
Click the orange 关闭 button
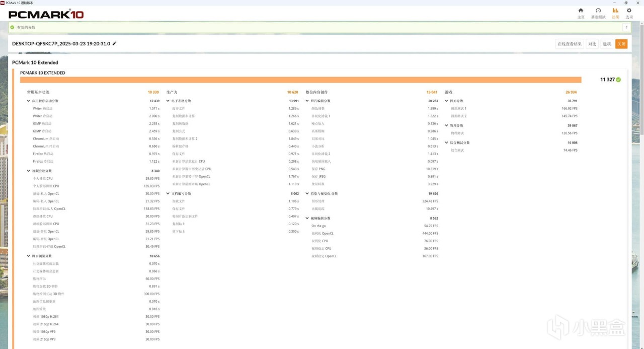click(x=621, y=44)
